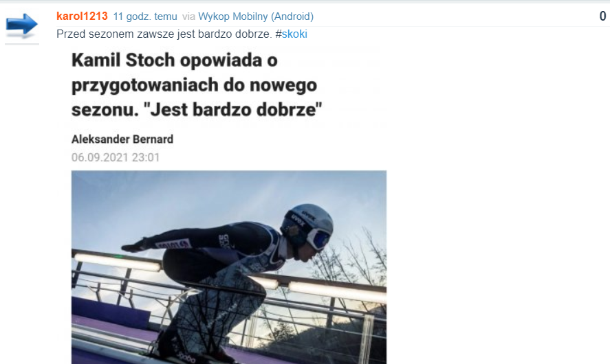610x364 pixels.
Task: Click the jumper's blue ski goggles
Action: tap(319, 239)
